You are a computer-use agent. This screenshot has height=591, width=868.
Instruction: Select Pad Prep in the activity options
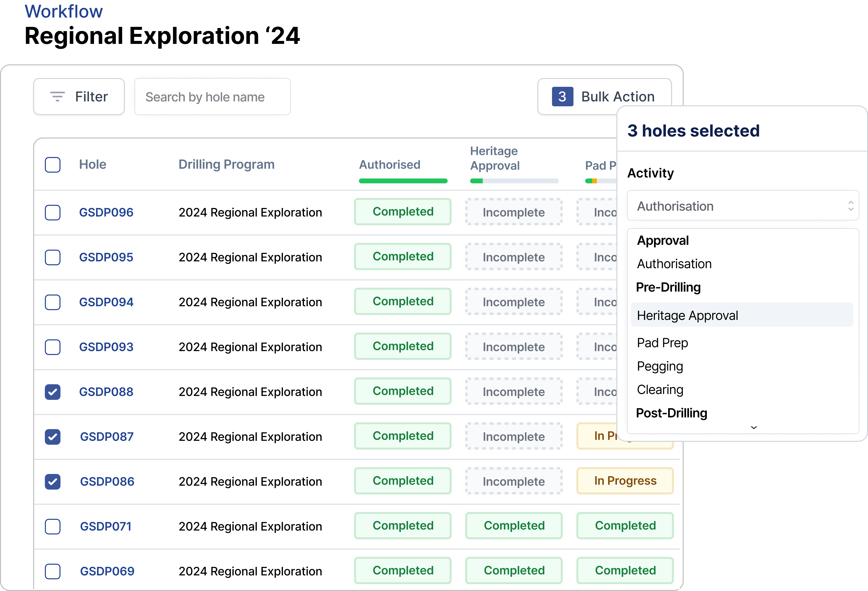662,343
